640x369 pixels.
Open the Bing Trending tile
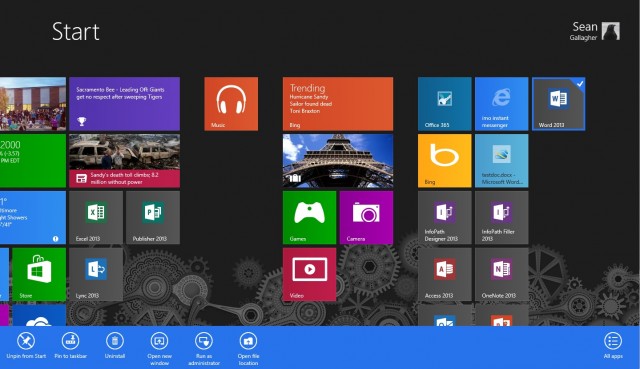[338, 104]
